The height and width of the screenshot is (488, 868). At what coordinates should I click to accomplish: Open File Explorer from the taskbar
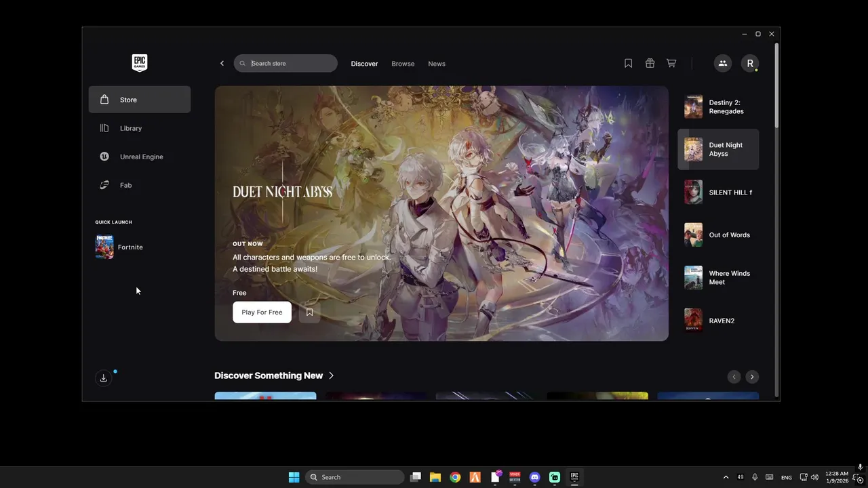point(435,477)
